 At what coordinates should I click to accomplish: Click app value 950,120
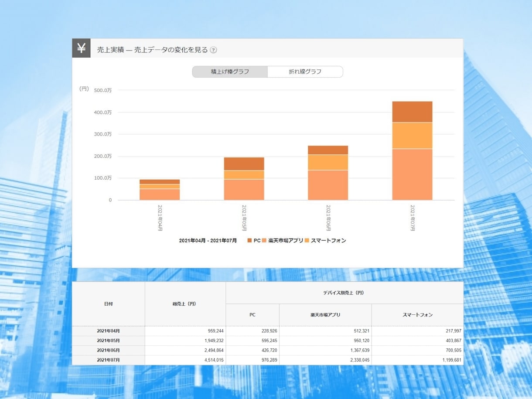[x=361, y=341]
